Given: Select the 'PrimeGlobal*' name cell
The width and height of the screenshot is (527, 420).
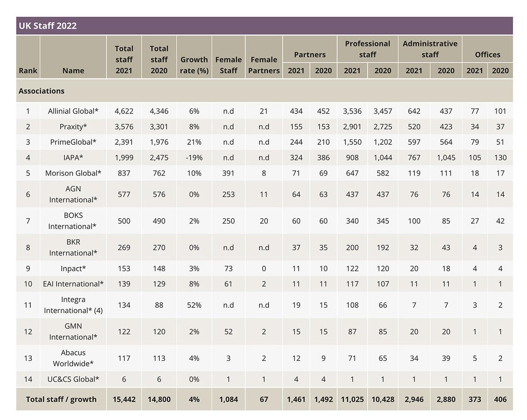Looking at the screenshot, I should tap(73, 142).
